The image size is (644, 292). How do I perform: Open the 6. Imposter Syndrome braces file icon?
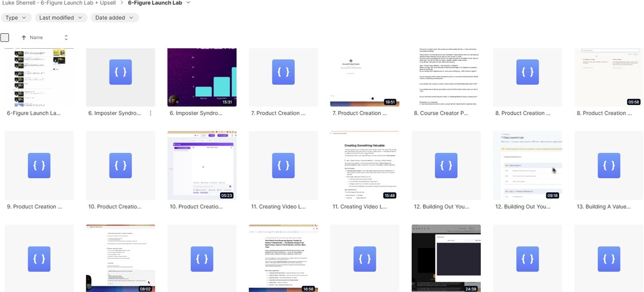point(120,71)
